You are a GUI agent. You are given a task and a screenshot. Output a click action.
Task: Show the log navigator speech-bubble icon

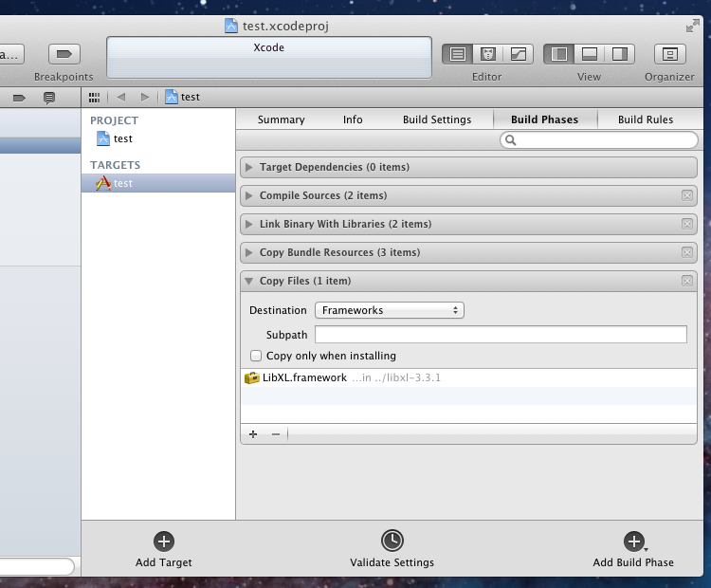pyautogui.click(x=49, y=98)
